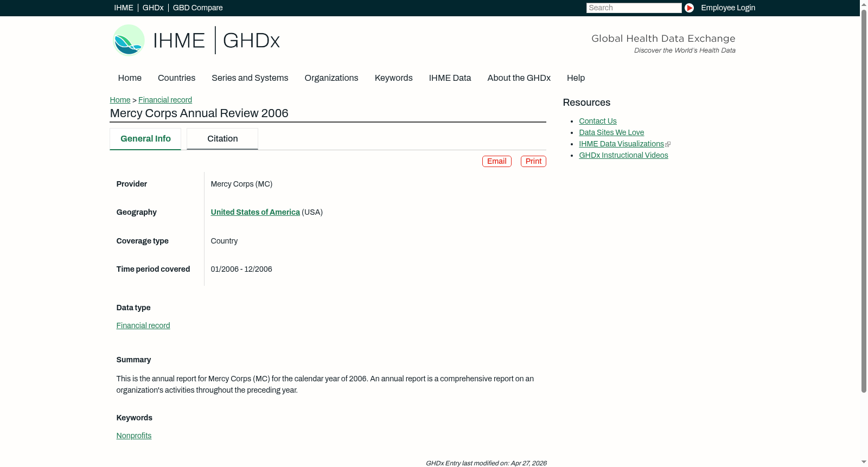The width and height of the screenshot is (868, 467).
Task: Open Financial record under Data type
Action: tap(143, 325)
